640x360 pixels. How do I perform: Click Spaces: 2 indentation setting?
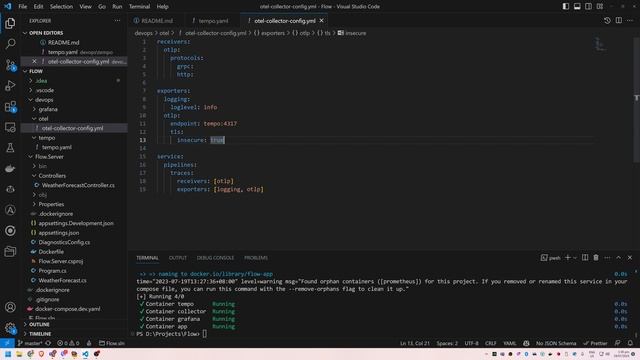coord(447,343)
